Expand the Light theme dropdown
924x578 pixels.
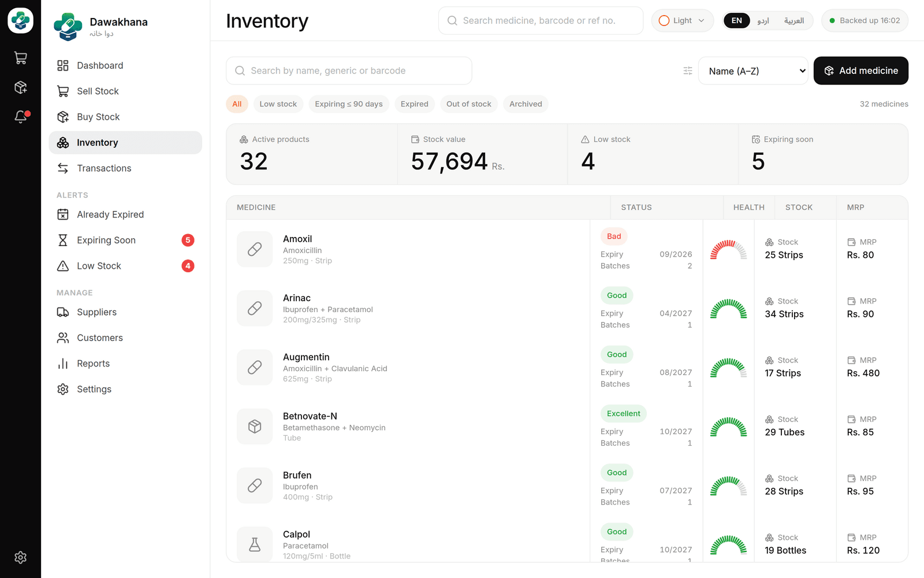click(683, 21)
